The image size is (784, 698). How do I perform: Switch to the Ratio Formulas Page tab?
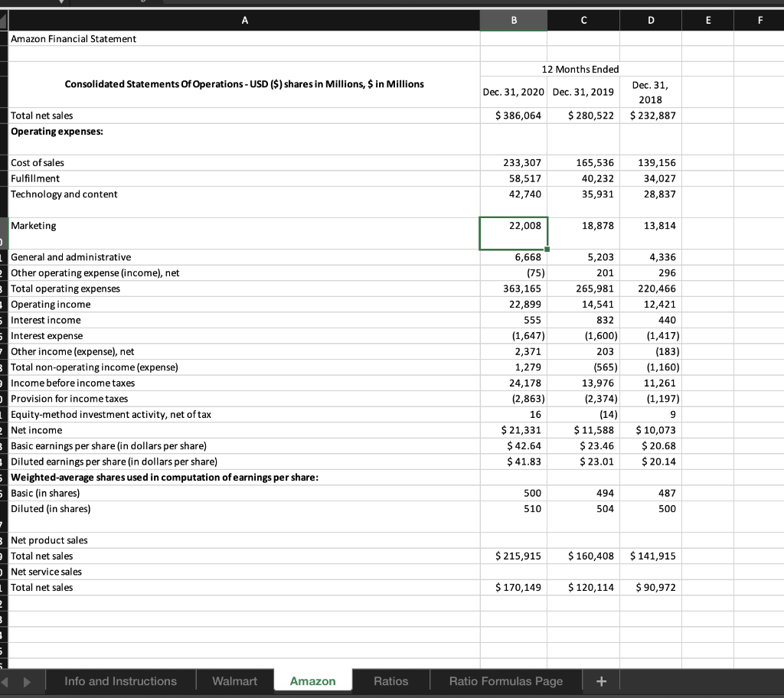point(505,680)
